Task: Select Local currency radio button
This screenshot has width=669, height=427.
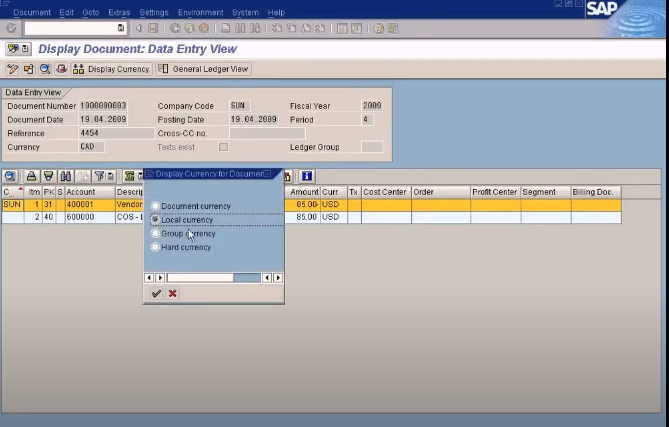Action: 155,220
